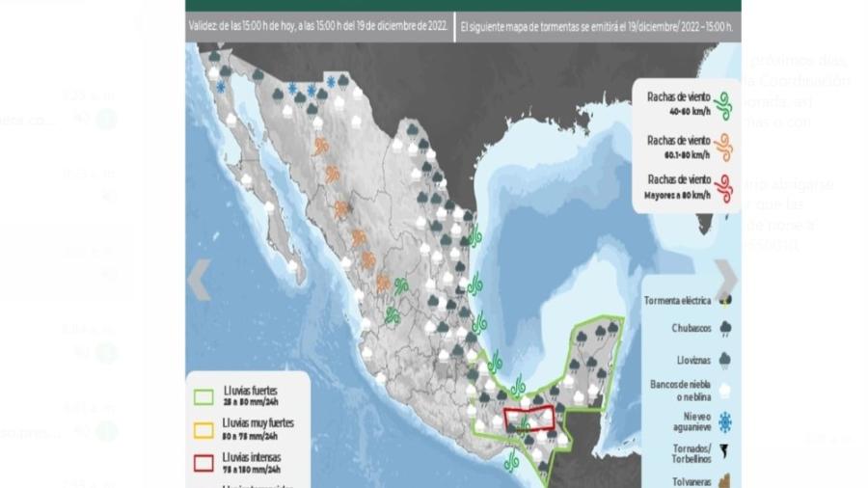Go to the previous image with left arrow

point(199,280)
